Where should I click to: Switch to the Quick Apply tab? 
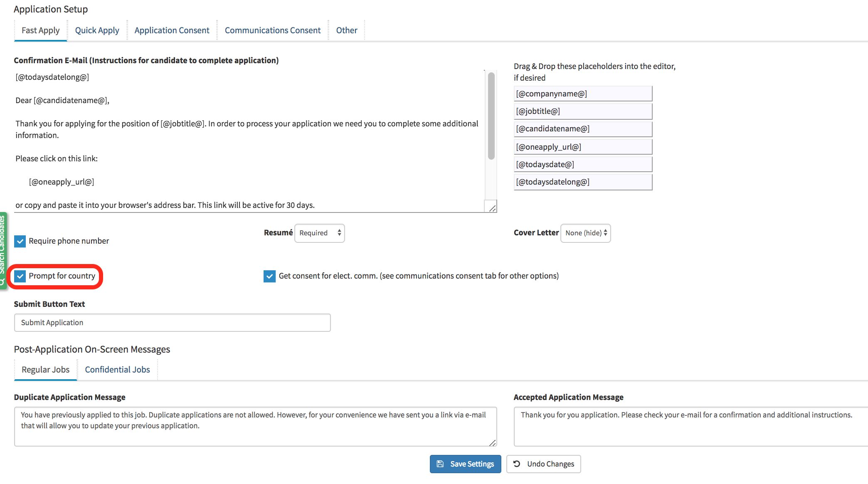click(x=97, y=30)
